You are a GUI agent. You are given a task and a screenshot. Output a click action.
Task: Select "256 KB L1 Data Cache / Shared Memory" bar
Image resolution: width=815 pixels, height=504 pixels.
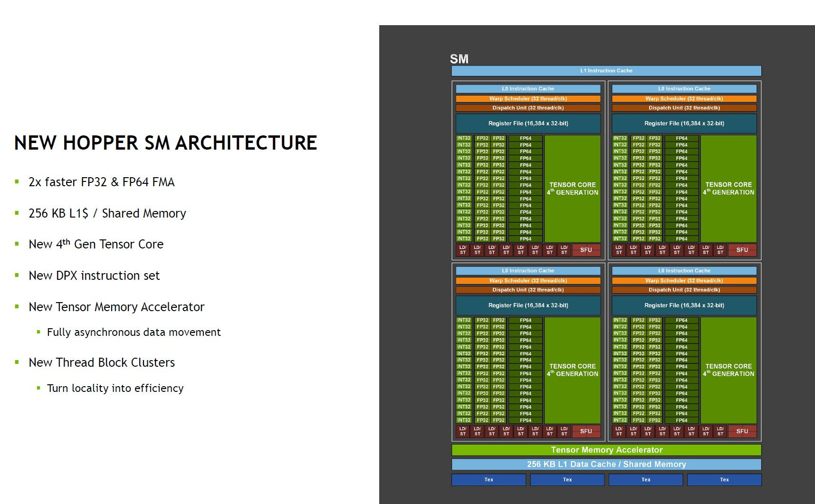606,464
